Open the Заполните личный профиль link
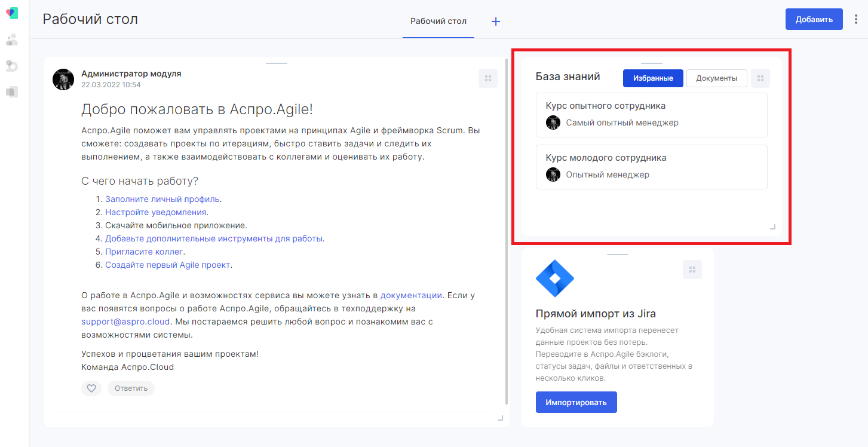Viewport: 868px width, 447px height. tap(162, 199)
